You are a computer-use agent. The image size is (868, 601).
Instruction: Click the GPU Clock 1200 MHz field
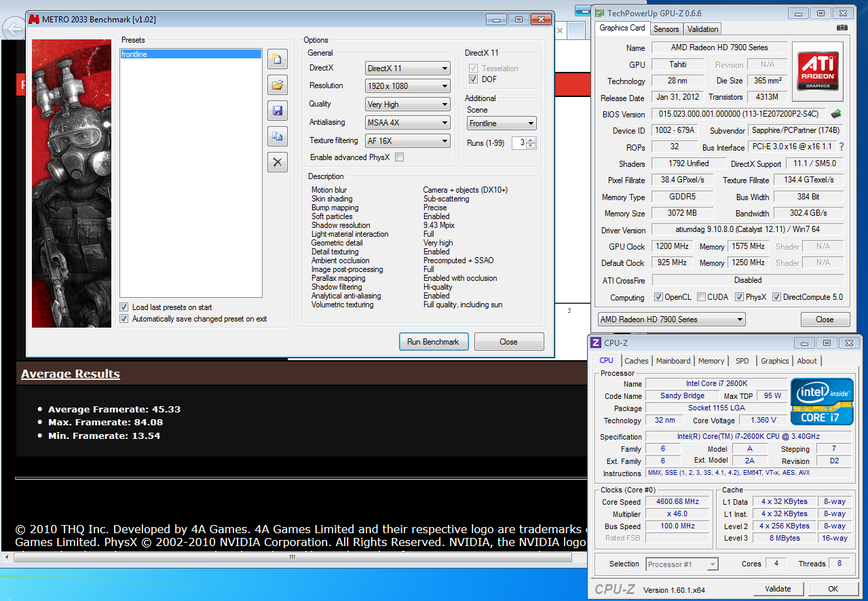(x=671, y=246)
